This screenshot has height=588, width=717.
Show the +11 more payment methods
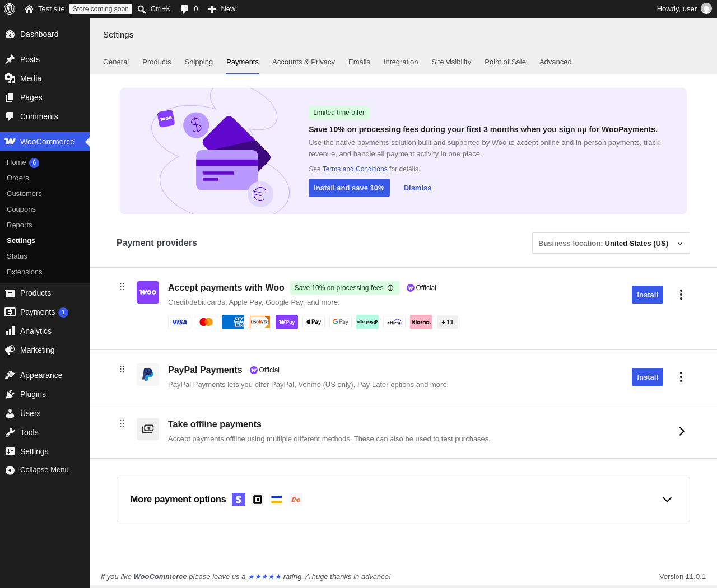point(448,322)
